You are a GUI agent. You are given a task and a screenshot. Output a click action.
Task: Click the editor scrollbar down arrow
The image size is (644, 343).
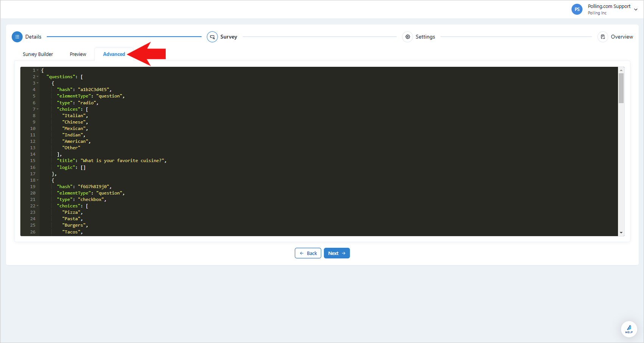click(x=621, y=233)
